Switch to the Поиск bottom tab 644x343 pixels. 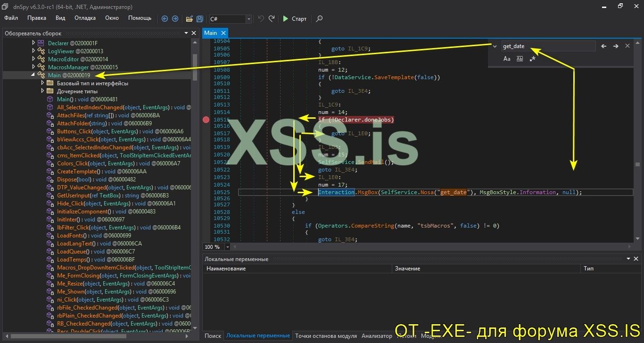(x=213, y=336)
